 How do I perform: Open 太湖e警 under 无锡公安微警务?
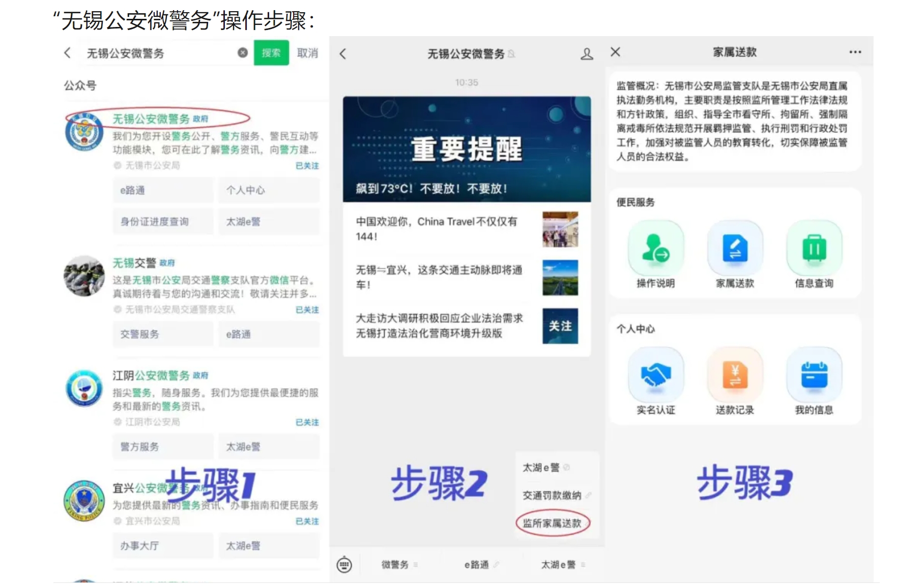[269, 222]
